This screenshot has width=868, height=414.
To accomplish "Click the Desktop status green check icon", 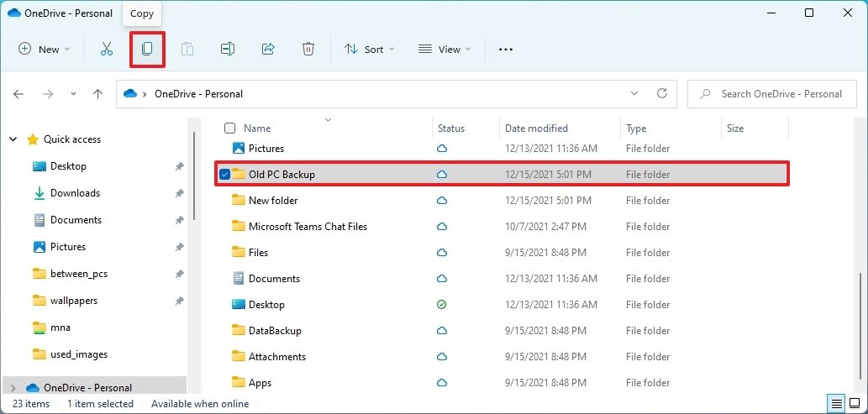I will [x=442, y=304].
